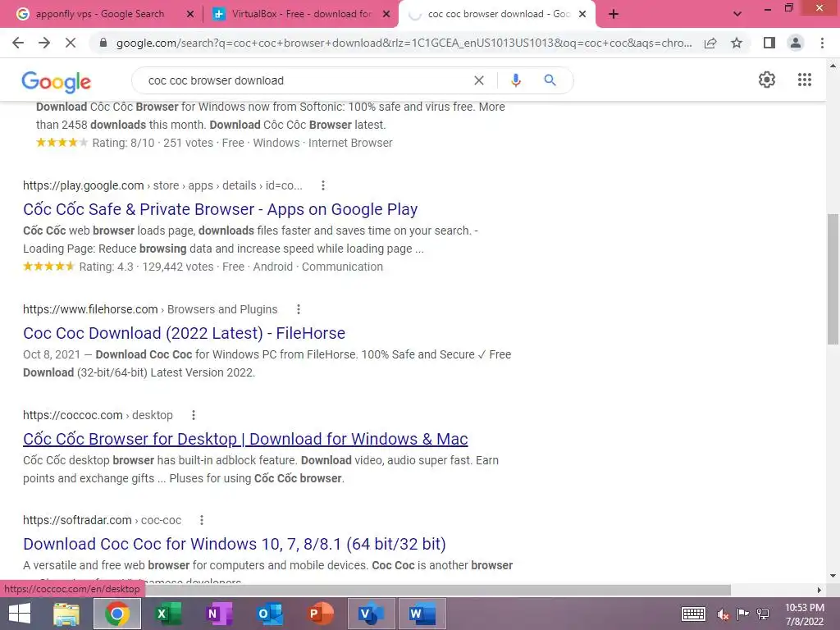Viewport: 840px width, 630px height.
Task: Close the apponfly vps tab
Action: tap(189, 14)
